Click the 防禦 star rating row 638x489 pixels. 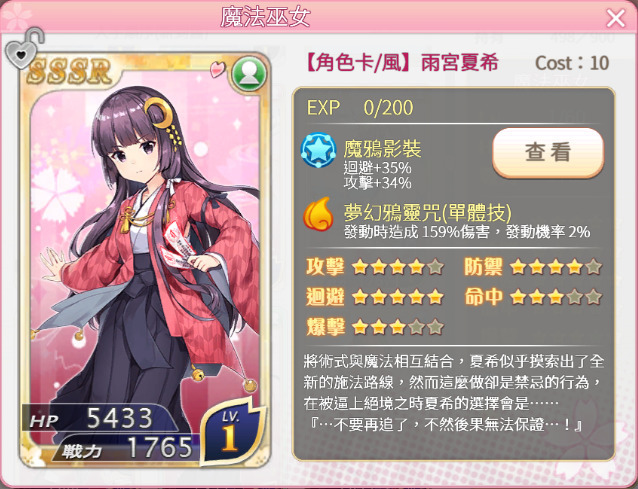coord(533,267)
